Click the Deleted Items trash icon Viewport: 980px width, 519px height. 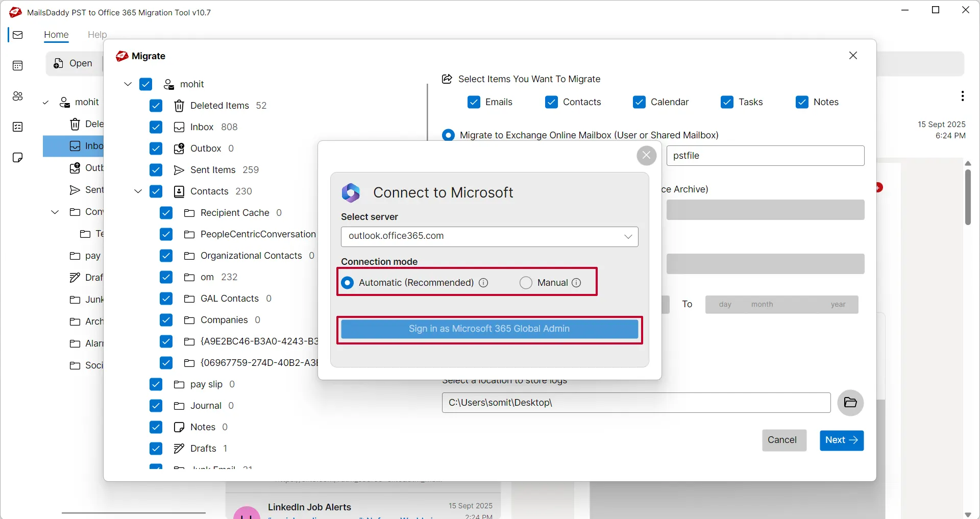179,106
